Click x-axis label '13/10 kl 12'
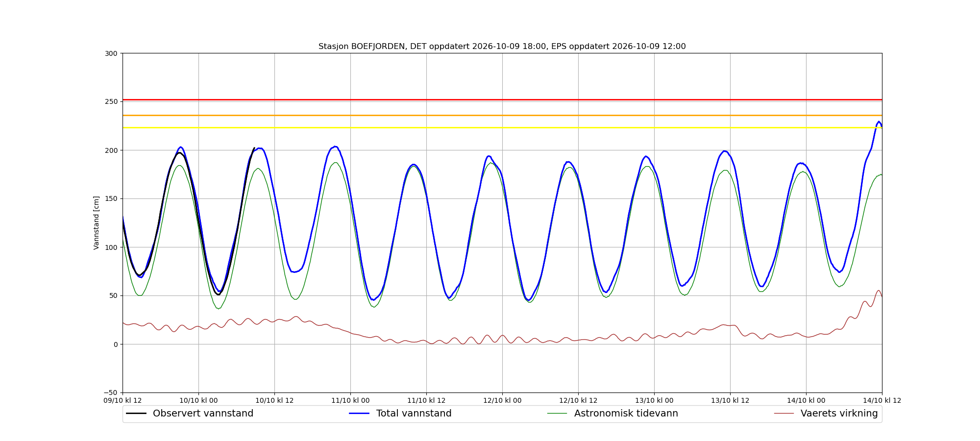 coord(730,401)
